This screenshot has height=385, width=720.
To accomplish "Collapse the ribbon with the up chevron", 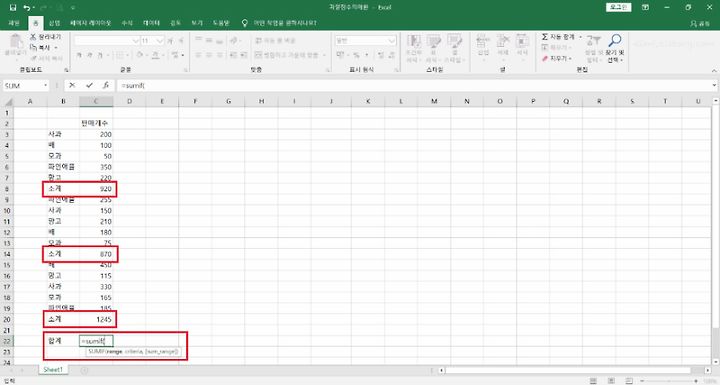I will [714, 70].
